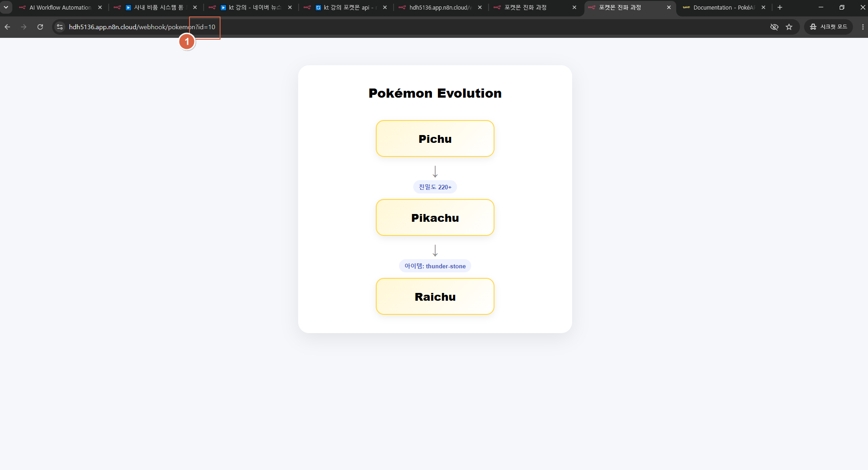
Task: Close the hdh5136.app.n8n.cloud tab
Action: click(480, 7)
